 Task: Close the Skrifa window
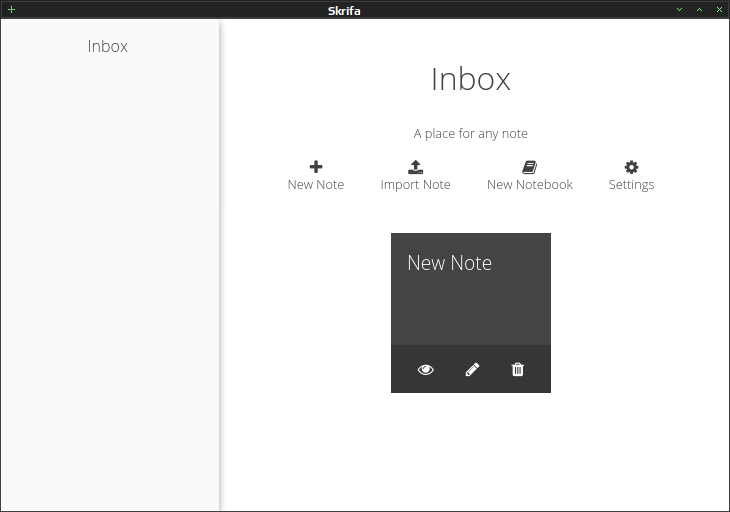click(x=719, y=9)
